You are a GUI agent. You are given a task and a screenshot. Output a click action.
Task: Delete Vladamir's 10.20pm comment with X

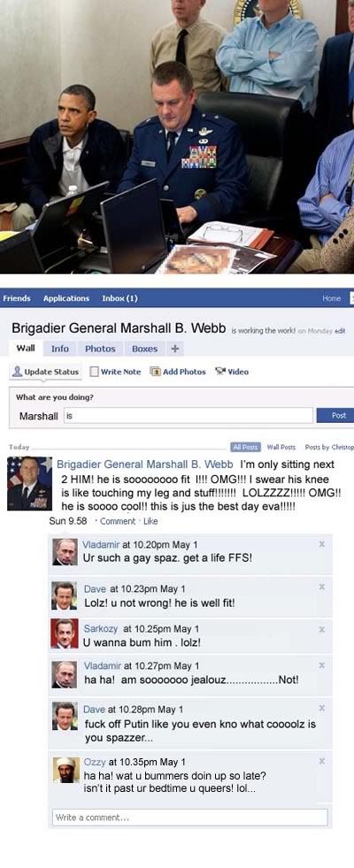pos(322,544)
